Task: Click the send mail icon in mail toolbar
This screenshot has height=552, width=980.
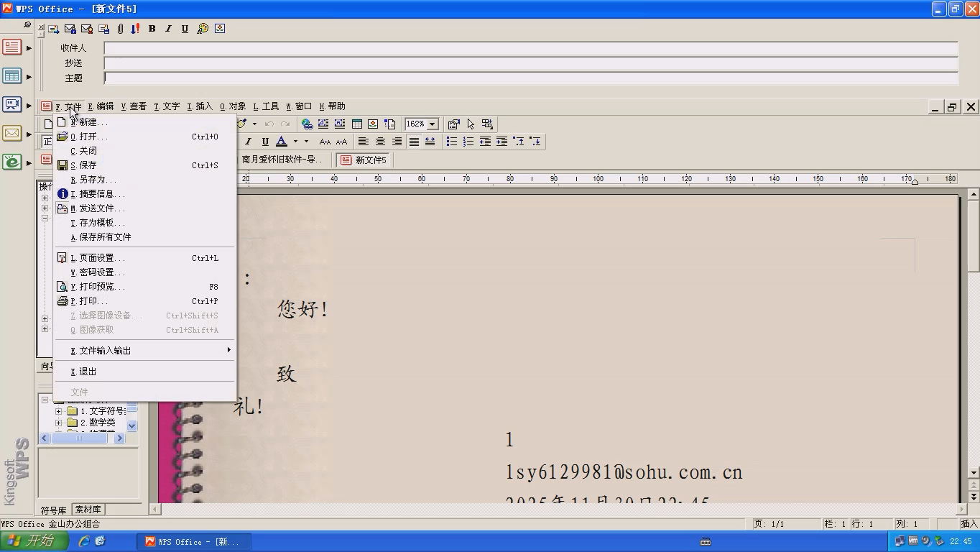Action: (x=54, y=29)
